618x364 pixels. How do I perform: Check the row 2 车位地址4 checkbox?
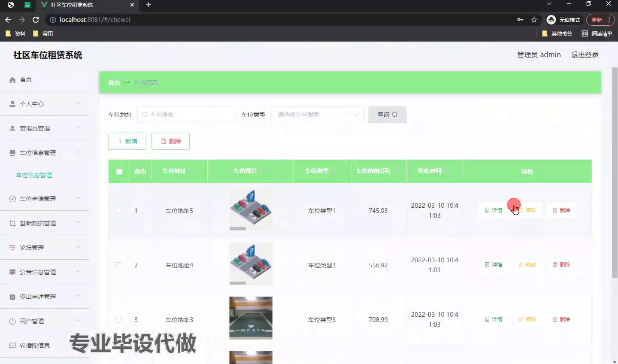118,265
